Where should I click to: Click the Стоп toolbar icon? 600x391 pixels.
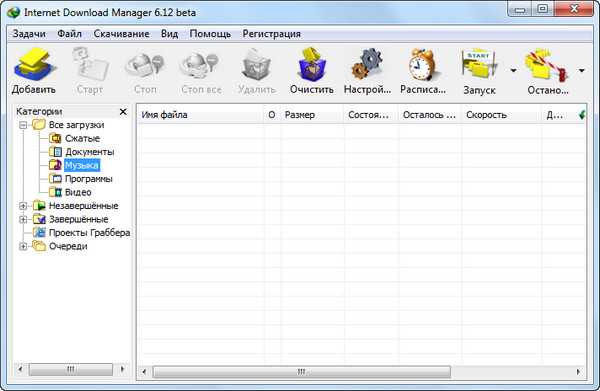pyautogui.click(x=145, y=66)
